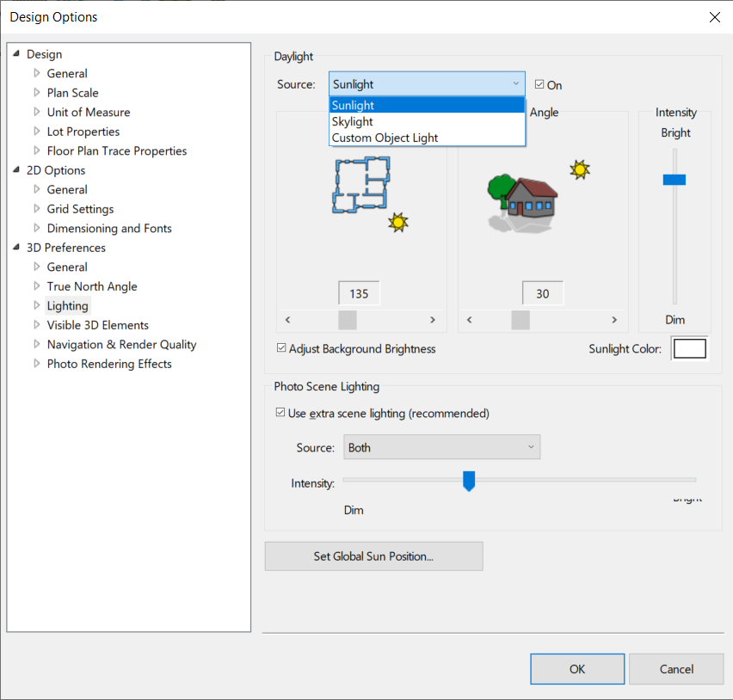This screenshot has height=700, width=733.
Task: Click the angle value field showing 30
Action: pyautogui.click(x=543, y=293)
